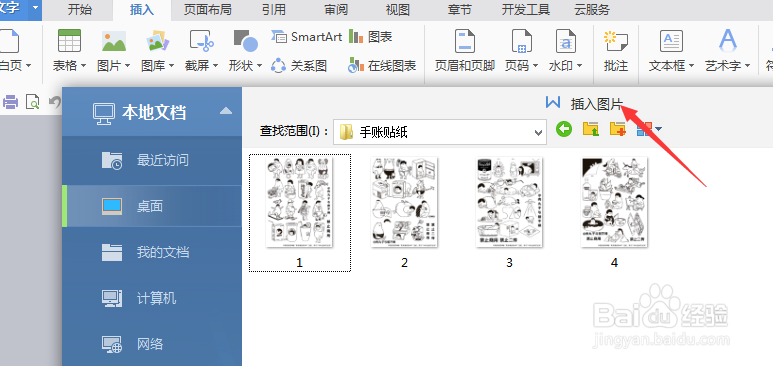This screenshot has height=366, width=773.
Task: Expand the 表格 dropdown arrow
Action: (83, 66)
